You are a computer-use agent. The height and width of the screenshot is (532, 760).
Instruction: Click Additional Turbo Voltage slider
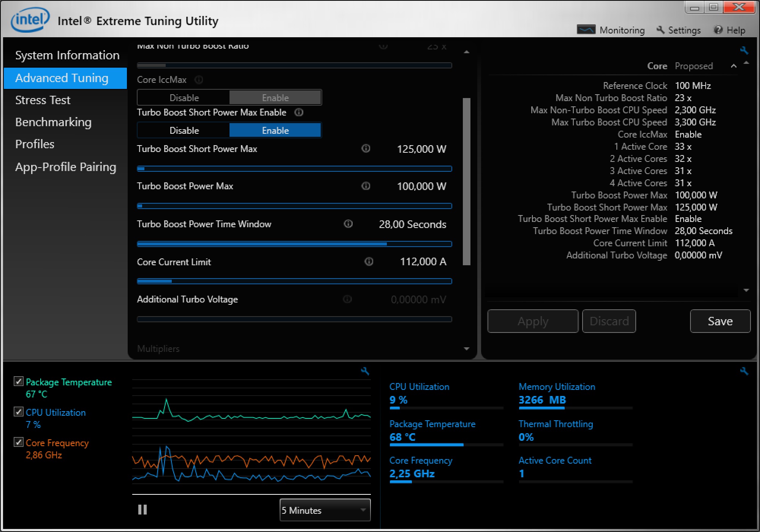point(294,319)
